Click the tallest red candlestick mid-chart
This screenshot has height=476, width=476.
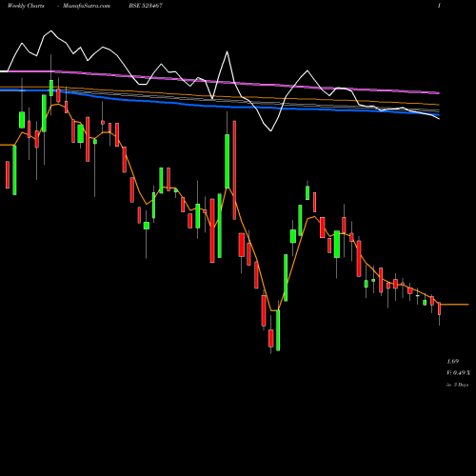coord(234,170)
